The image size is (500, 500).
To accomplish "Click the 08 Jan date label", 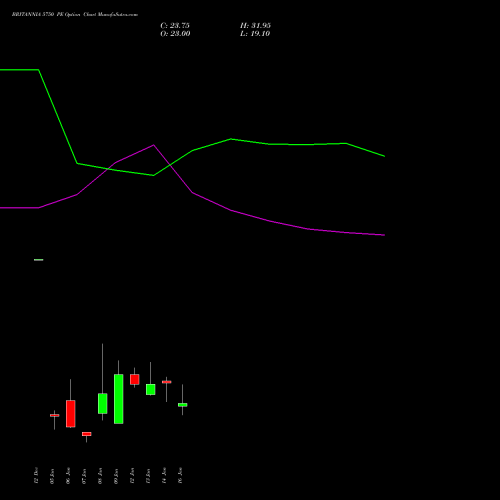I will click(x=100, y=476).
